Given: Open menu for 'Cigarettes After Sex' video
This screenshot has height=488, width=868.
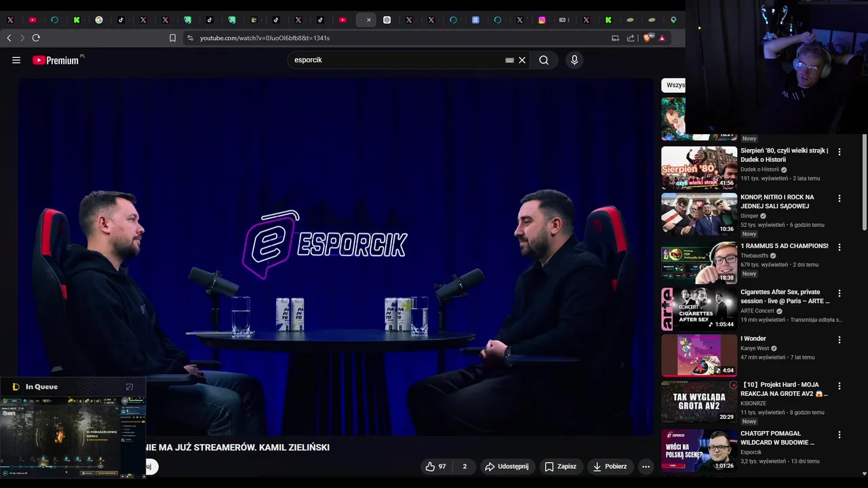Looking at the screenshot, I should 840,293.
